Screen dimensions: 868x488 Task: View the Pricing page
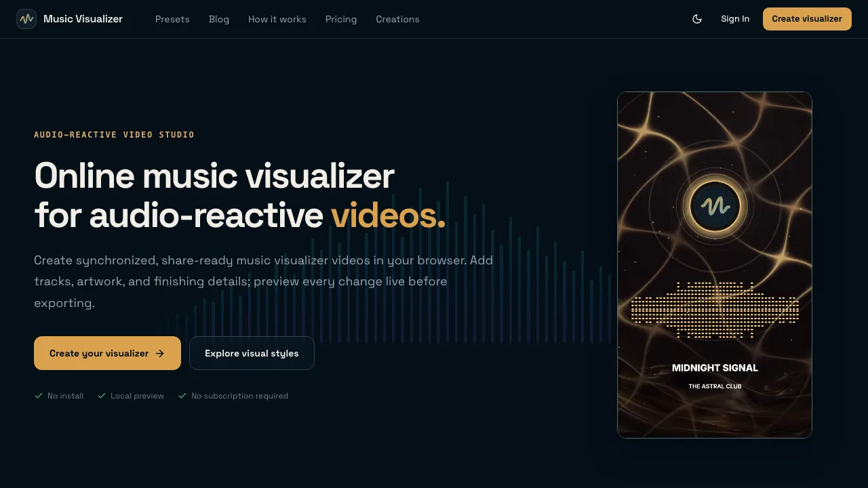(341, 19)
